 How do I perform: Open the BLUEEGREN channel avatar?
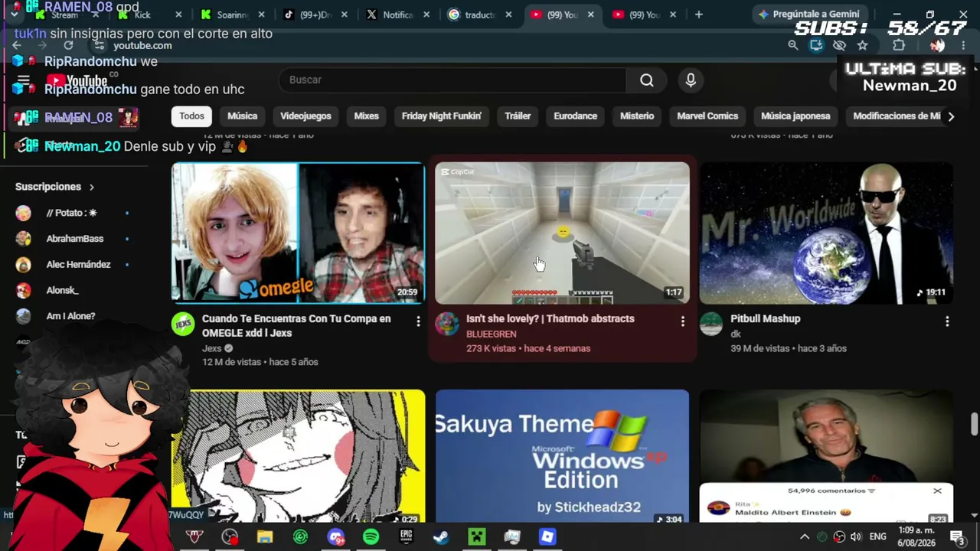click(x=447, y=324)
